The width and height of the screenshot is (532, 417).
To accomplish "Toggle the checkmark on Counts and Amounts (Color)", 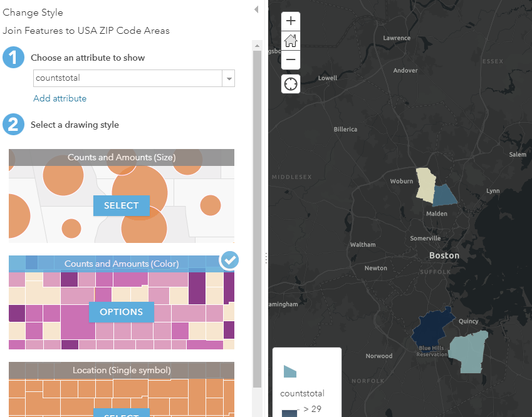I will [229, 260].
